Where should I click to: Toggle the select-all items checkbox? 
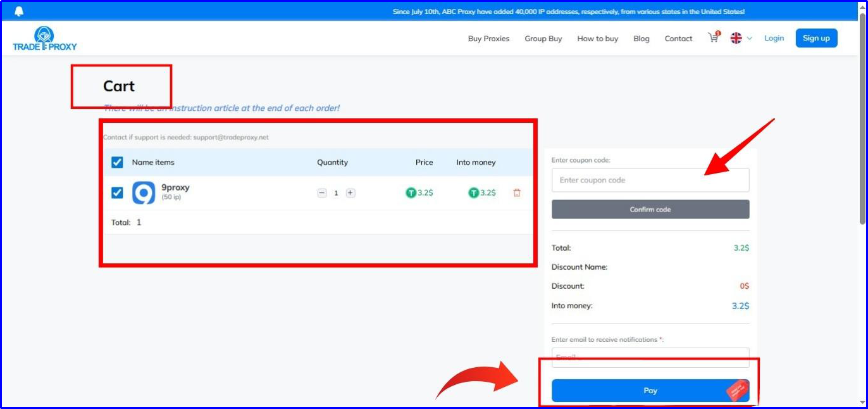click(117, 163)
